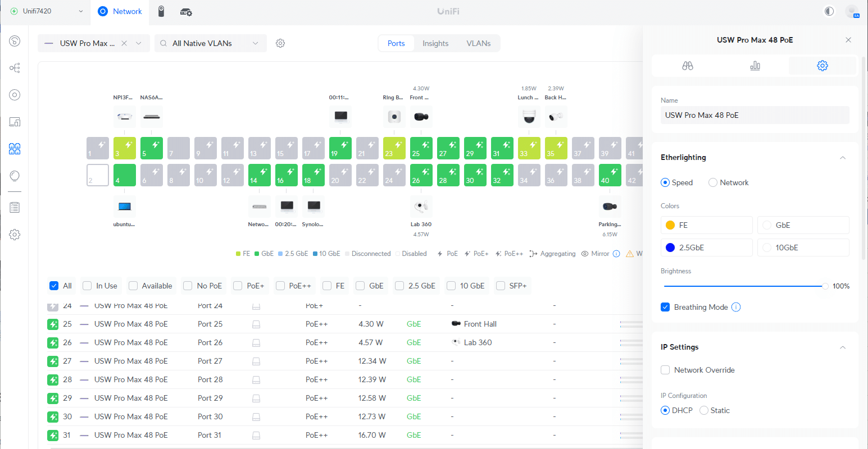Open port view settings gear icon
868x449 pixels.
pos(280,43)
